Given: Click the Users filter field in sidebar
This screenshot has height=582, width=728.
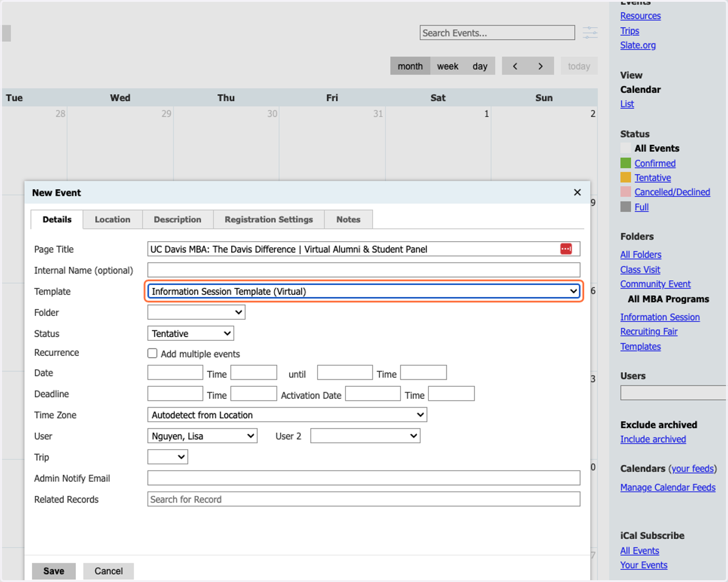Looking at the screenshot, I should (673, 393).
